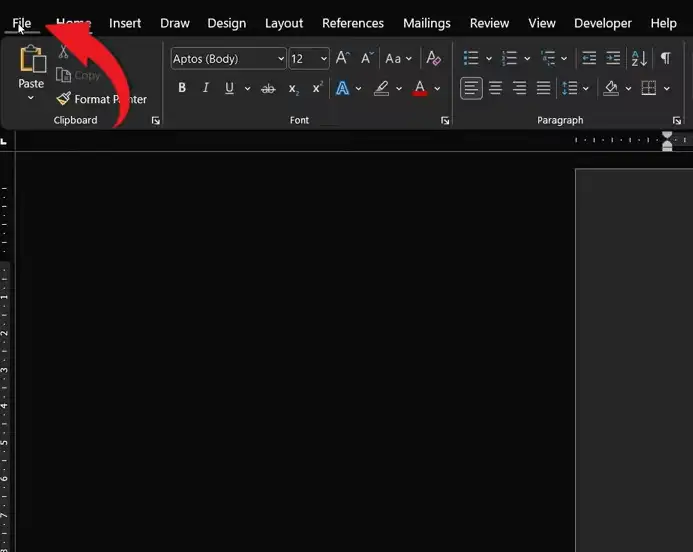The width and height of the screenshot is (693, 552).
Task: Clear all formatting with eraser A icon
Action: (x=433, y=58)
